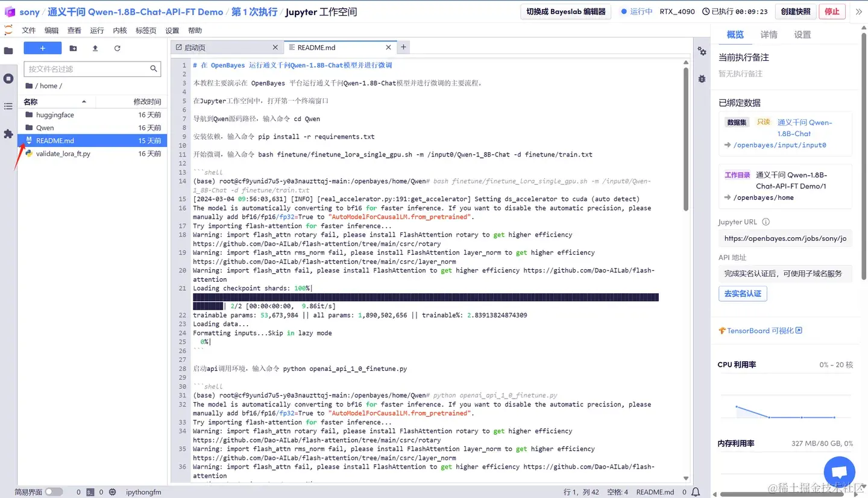Open the 查看 menu
The width and height of the screenshot is (868, 498).
coord(74,30)
